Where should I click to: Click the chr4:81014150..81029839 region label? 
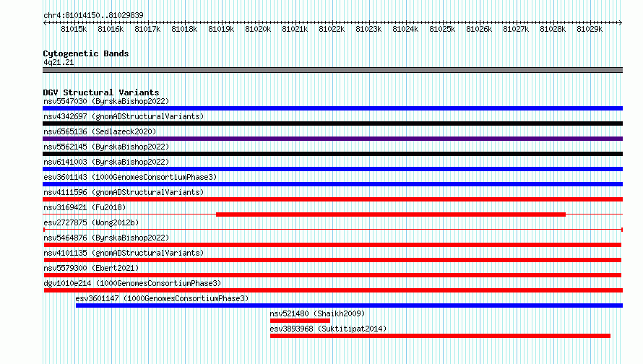tap(93, 15)
